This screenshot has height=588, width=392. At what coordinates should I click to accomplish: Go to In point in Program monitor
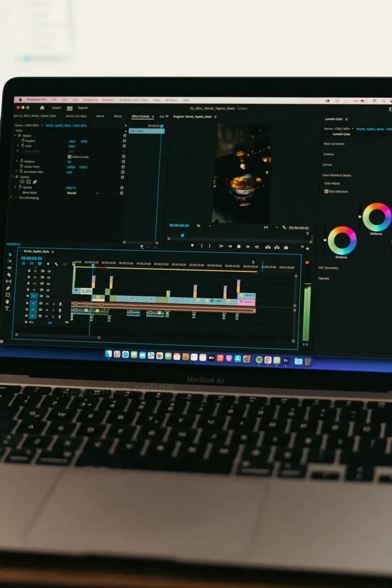pos(221,246)
